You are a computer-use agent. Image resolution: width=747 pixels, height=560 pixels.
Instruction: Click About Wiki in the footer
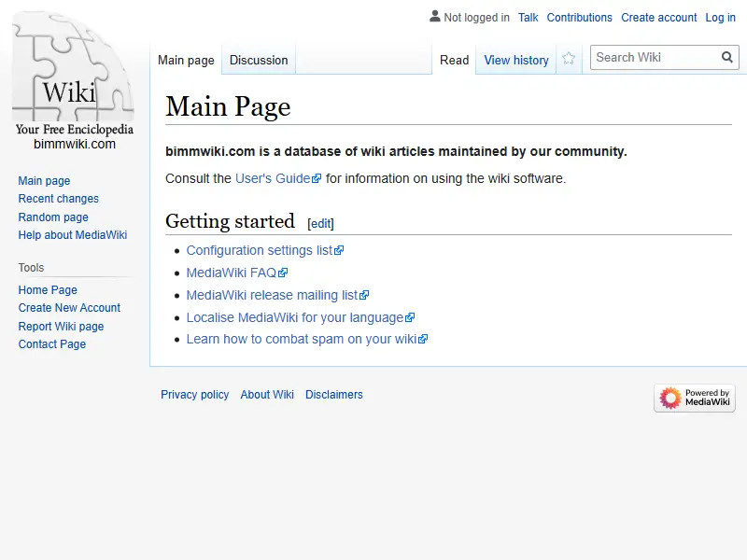267,395
